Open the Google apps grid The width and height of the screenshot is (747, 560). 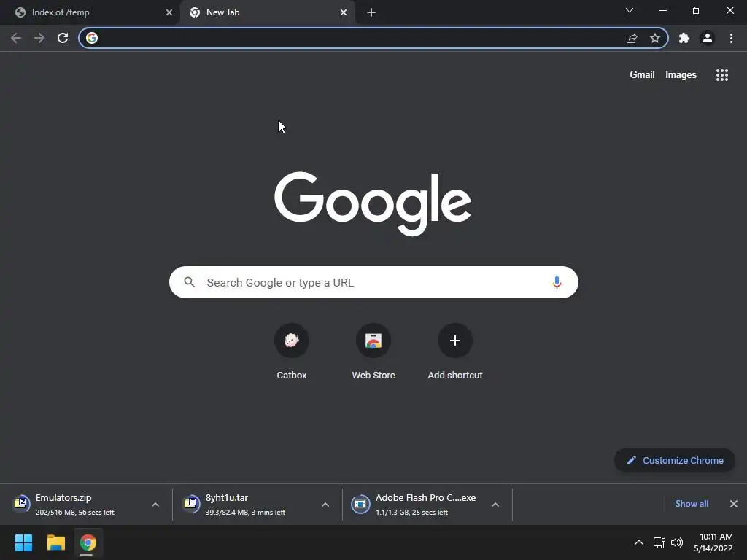[x=722, y=75]
